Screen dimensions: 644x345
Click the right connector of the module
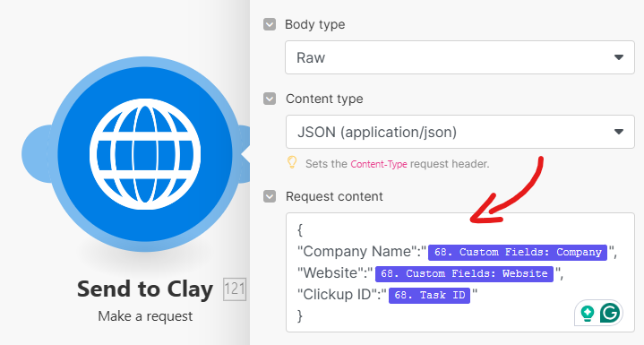[245, 154]
